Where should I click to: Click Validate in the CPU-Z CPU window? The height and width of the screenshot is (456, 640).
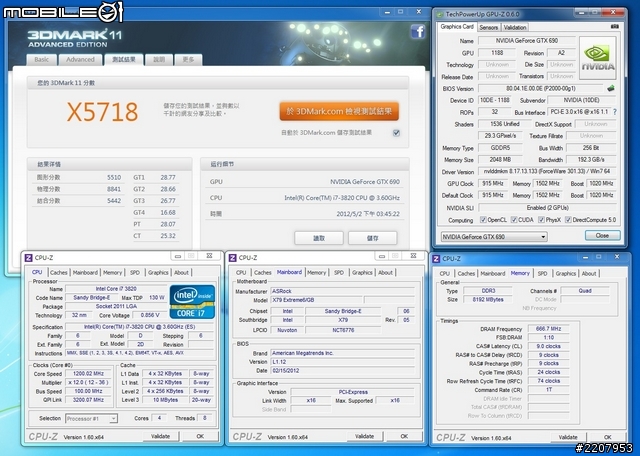pyautogui.click(x=160, y=436)
